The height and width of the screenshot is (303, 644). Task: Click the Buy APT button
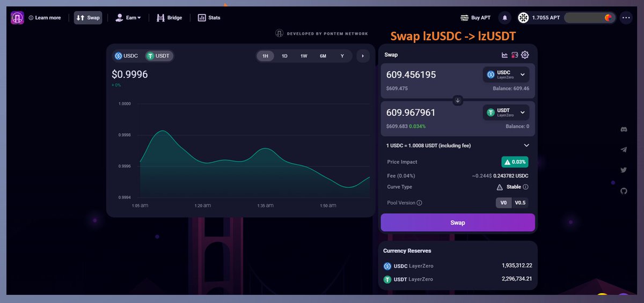475,18
